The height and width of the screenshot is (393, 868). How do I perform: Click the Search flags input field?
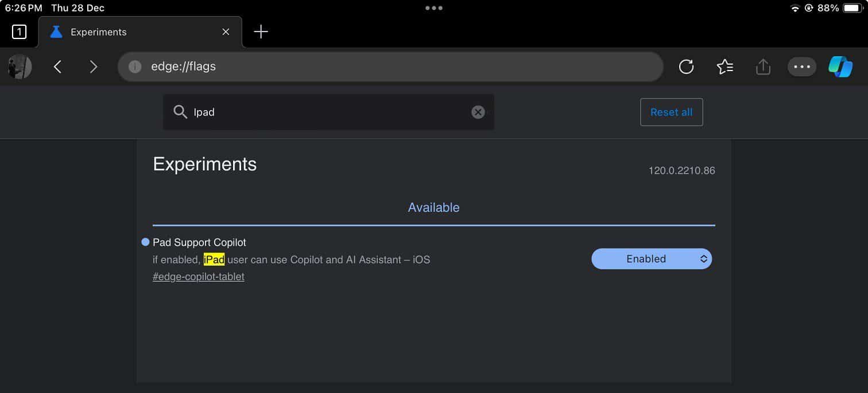click(x=327, y=112)
